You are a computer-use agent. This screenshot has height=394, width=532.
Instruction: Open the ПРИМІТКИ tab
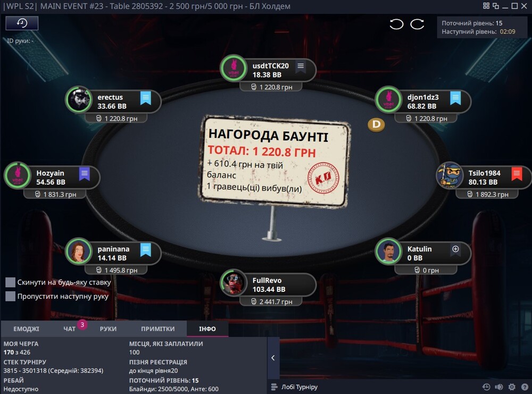158,329
